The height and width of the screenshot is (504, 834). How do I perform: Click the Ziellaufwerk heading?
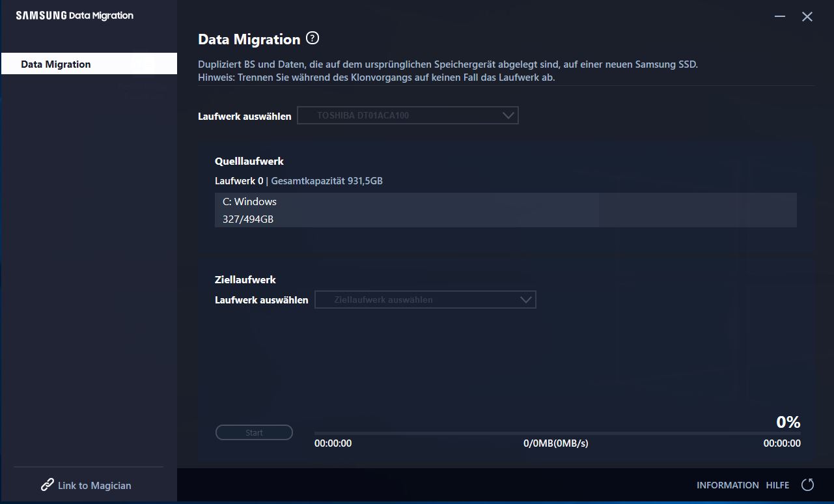coord(245,279)
